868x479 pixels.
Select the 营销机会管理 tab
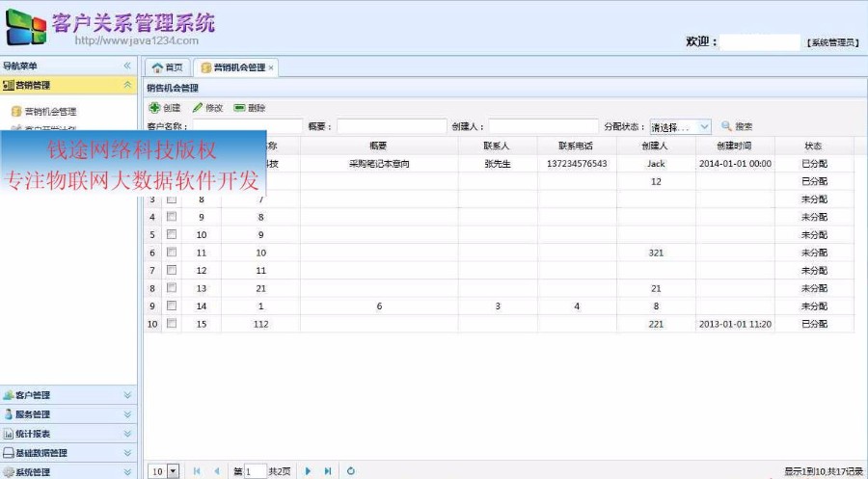tap(234, 67)
